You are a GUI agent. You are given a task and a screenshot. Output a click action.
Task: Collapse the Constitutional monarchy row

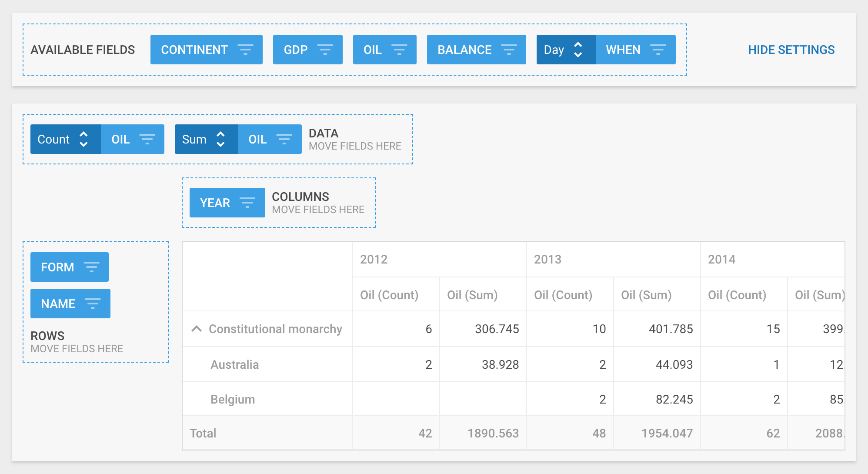(x=197, y=329)
